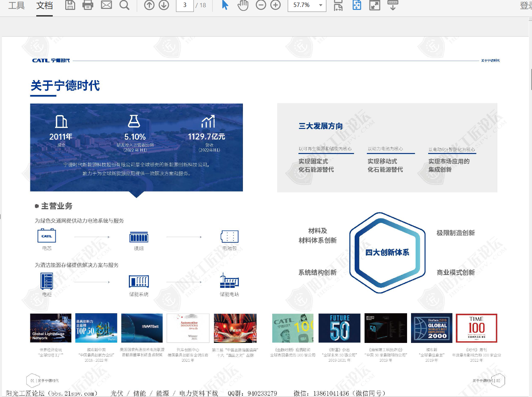Viewport: 532px width, 397px height.
Task: Click the 电芯 CATL battery cell icon
Action: (46, 236)
